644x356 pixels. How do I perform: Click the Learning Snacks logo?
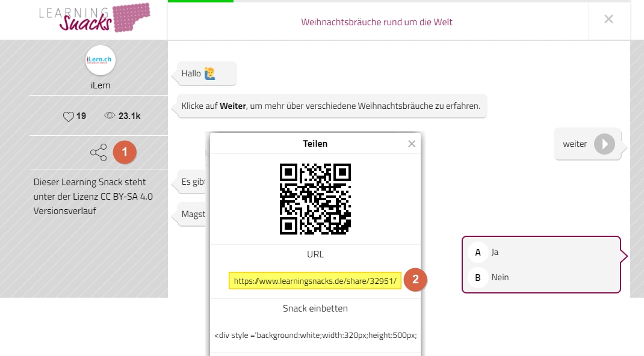94,17
